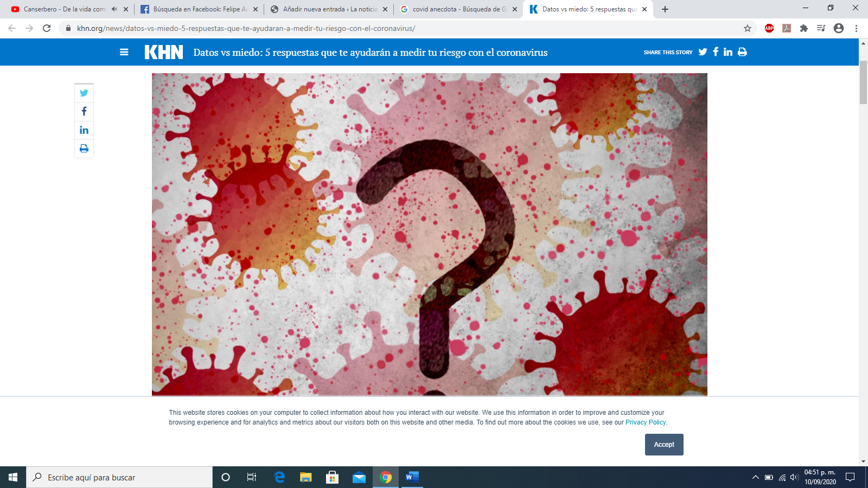This screenshot has height=488, width=868.
Task: Open Chrome three-dot menu
Action: tap(856, 28)
